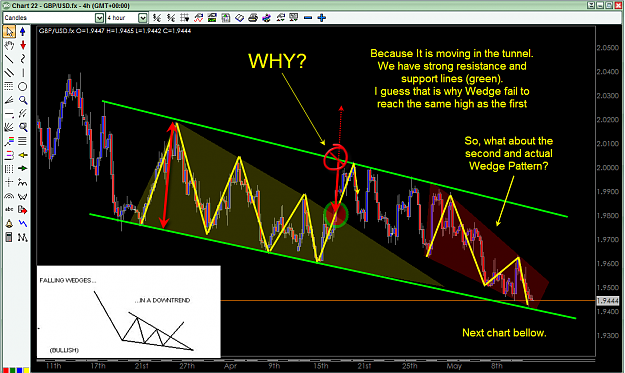Select the blue zigzag line tool
Screen dimensions: 625x373
[23, 224]
